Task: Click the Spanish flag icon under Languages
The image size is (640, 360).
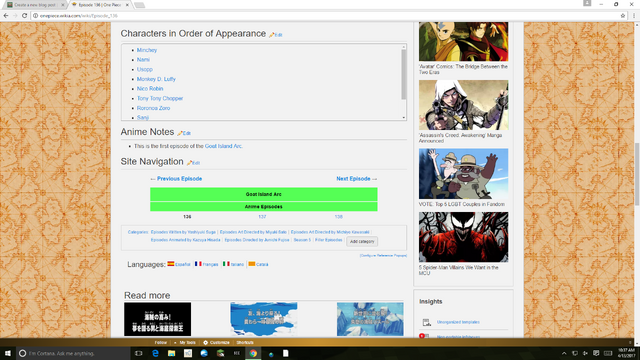Action: coord(171,264)
